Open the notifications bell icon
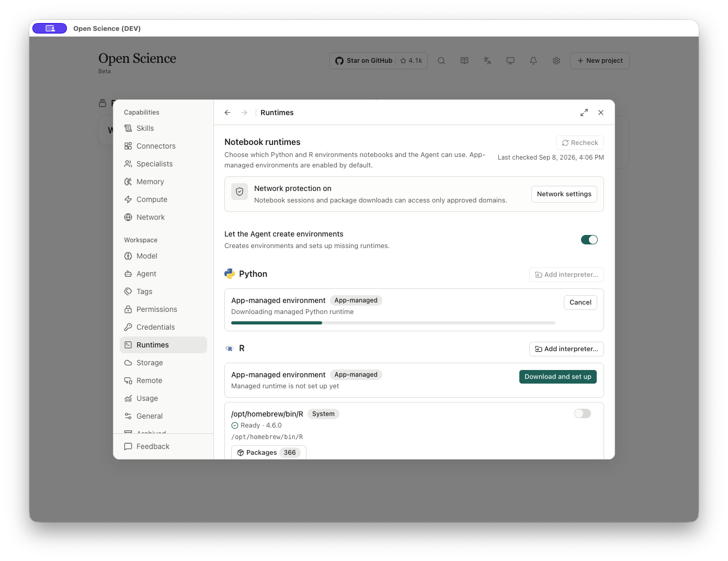Image resolution: width=728 pixels, height=561 pixels. pos(533,61)
